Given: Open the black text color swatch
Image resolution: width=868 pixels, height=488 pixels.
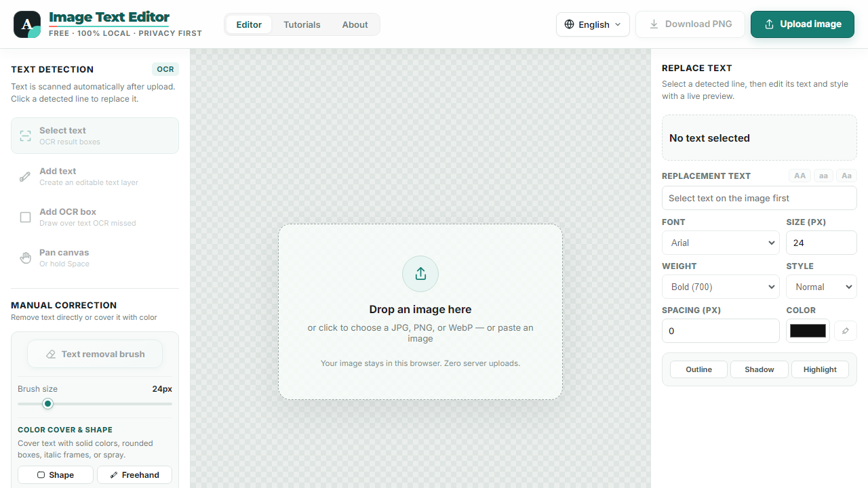Looking at the screenshot, I should pos(808,331).
